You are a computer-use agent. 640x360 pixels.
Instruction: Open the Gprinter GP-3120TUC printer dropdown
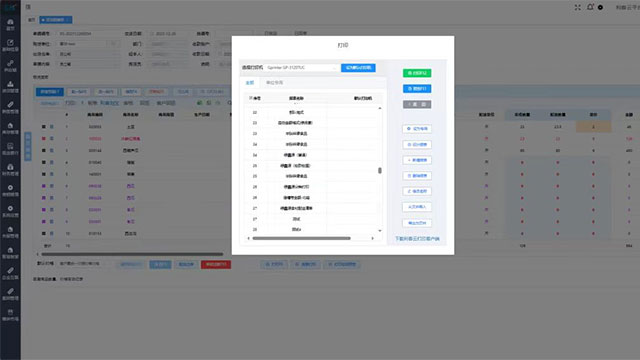[x=301, y=68]
